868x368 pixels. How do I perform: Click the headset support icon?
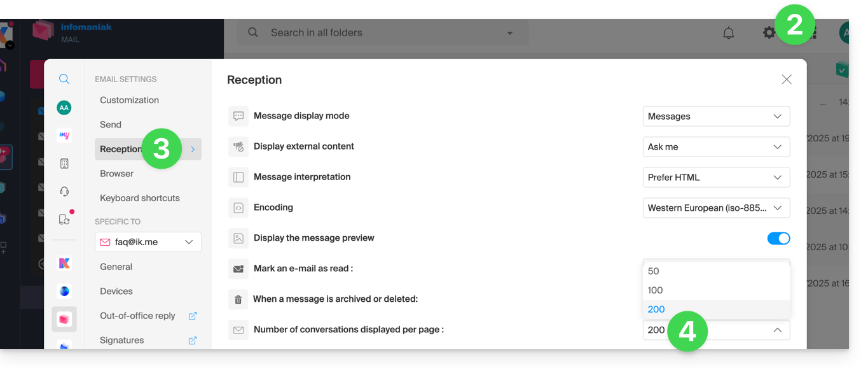point(64,192)
